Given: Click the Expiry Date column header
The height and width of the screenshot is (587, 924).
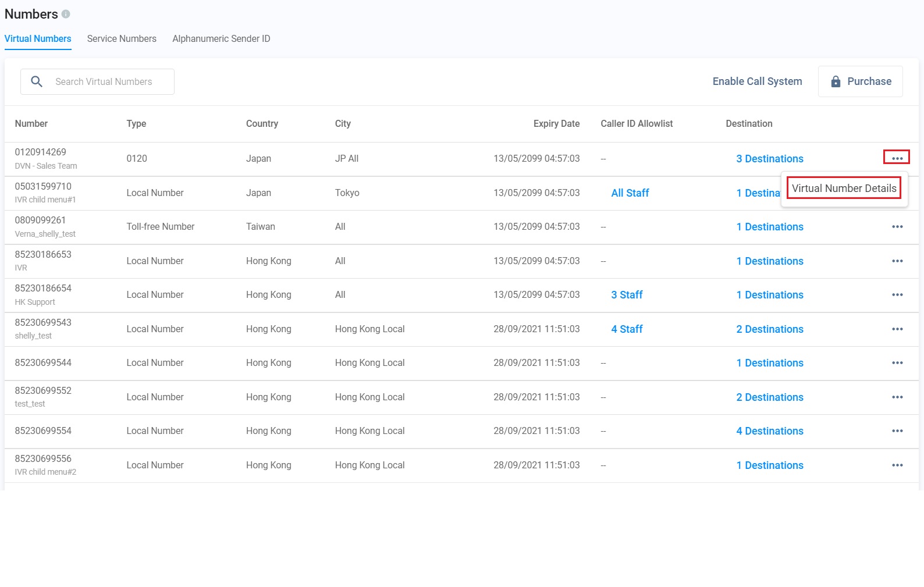Looking at the screenshot, I should [556, 123].
